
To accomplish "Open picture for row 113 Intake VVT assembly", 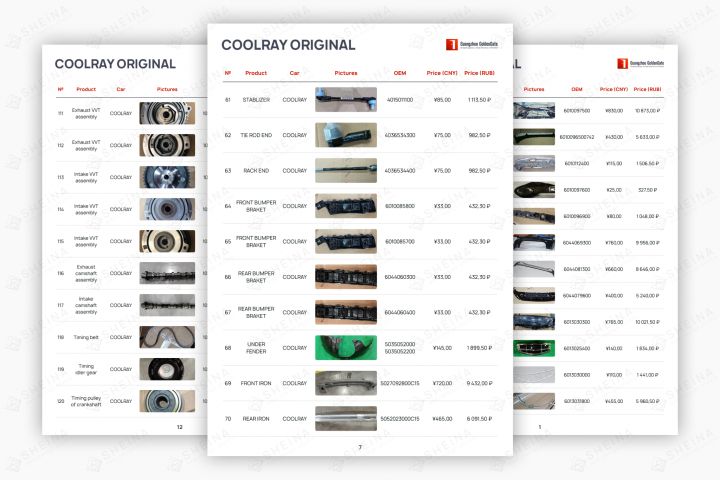I will (x=167, y=177).
